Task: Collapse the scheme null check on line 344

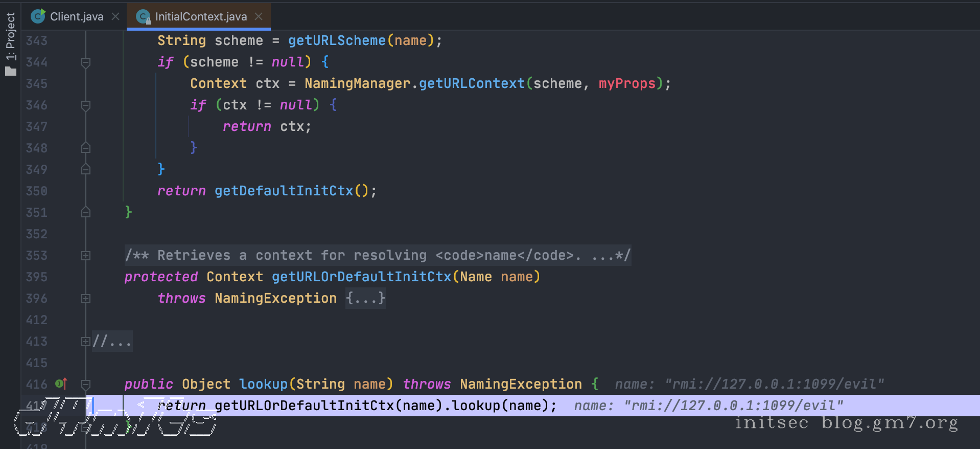Action: coord(86,62)
